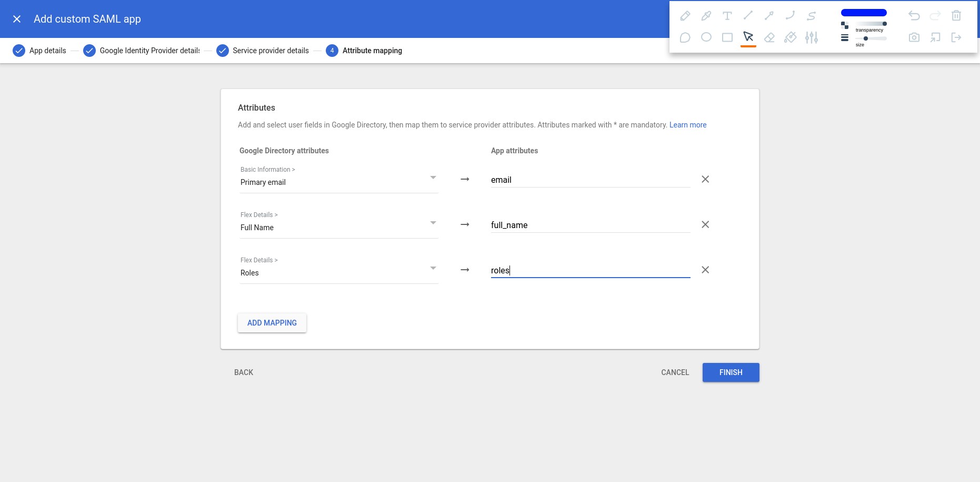Go to App details step
Screen dimensions: 980x482
click(39, 51)
